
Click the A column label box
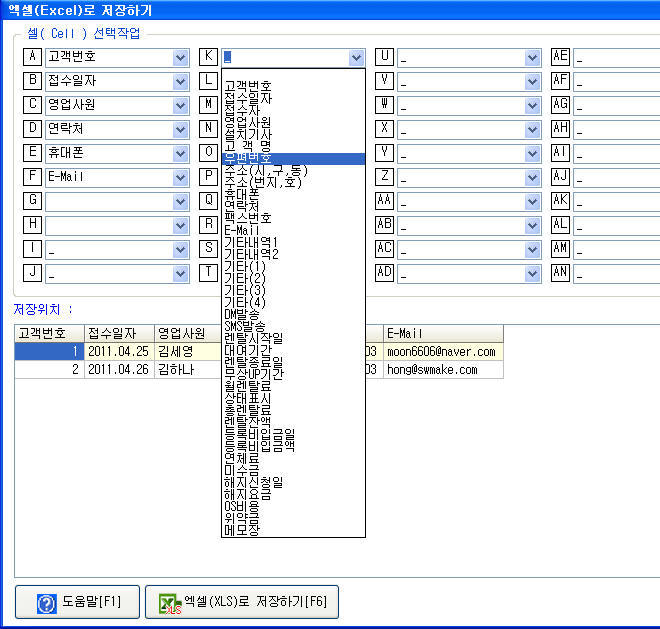[x=32, y=57]
